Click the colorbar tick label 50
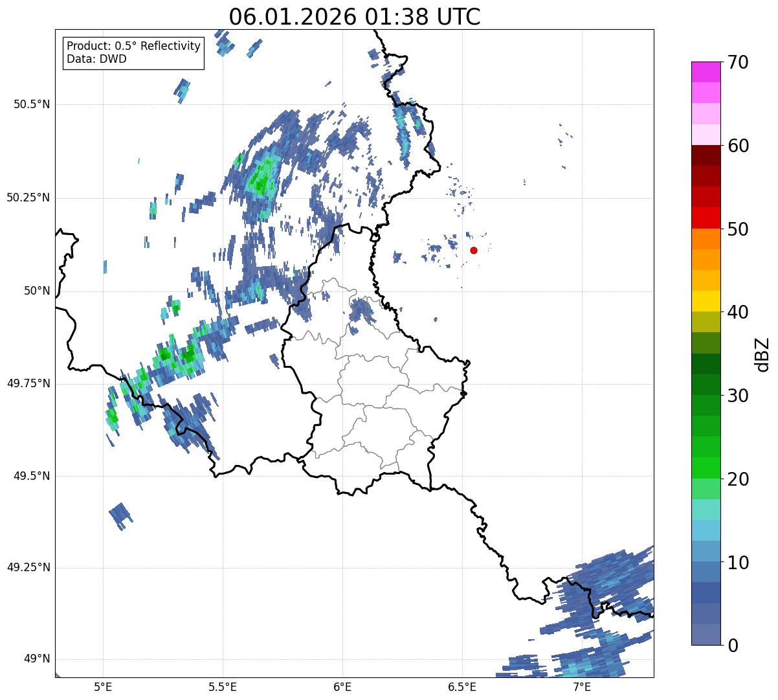 click(740, 229)
